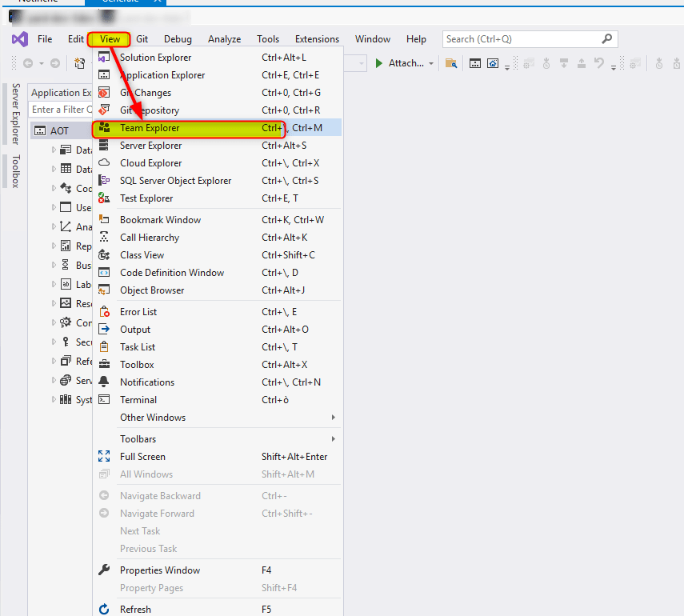Open the Git menu in the menu bar
The width and height of the screenshot is (684, 616).
pos(142,39)
